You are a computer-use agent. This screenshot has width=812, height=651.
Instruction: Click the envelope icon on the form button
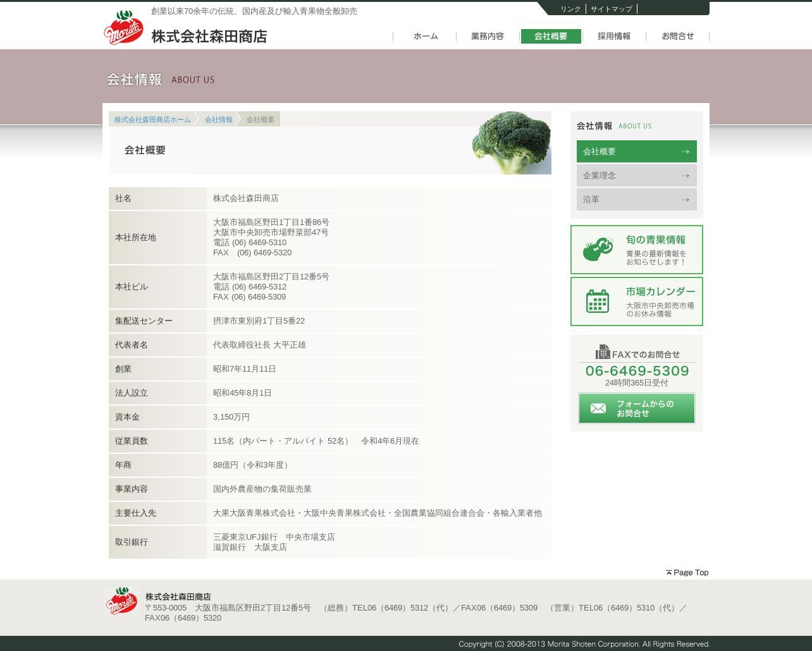[x=598, y=408]
